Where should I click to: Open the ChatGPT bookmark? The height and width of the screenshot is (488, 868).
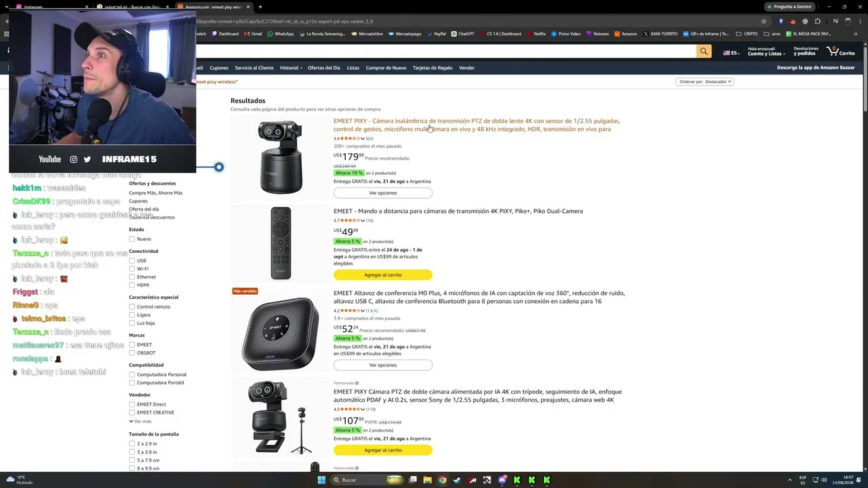tap(462, 34)
